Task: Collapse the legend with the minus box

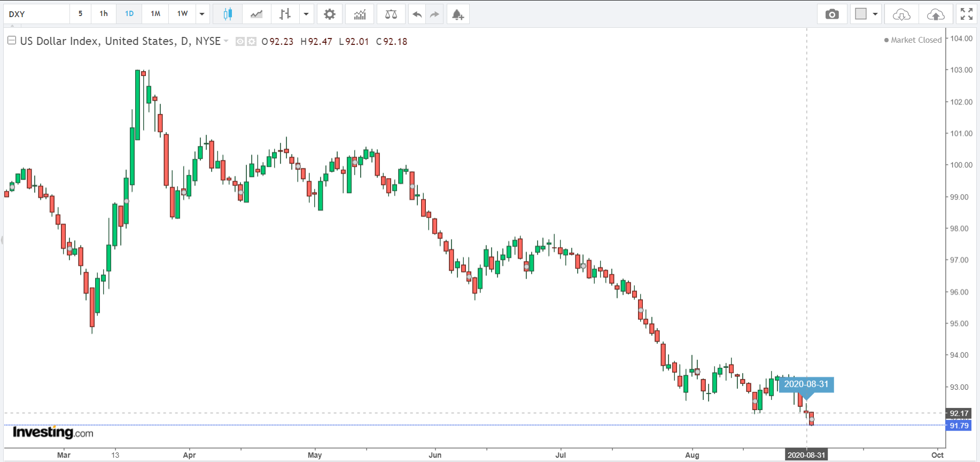Action: tap(12, 41)
